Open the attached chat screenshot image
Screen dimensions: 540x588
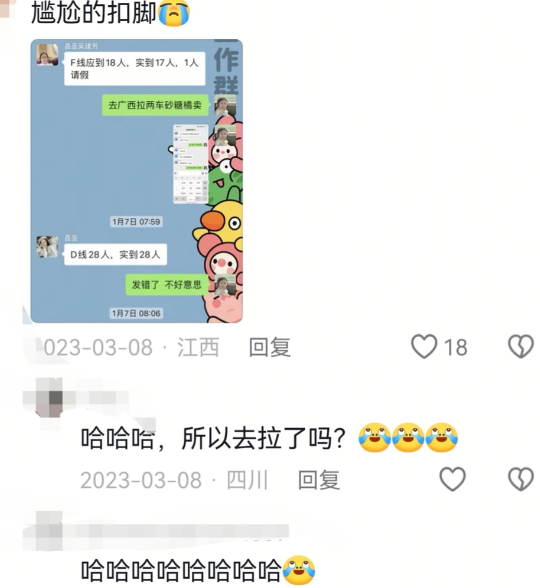point(136,181)
